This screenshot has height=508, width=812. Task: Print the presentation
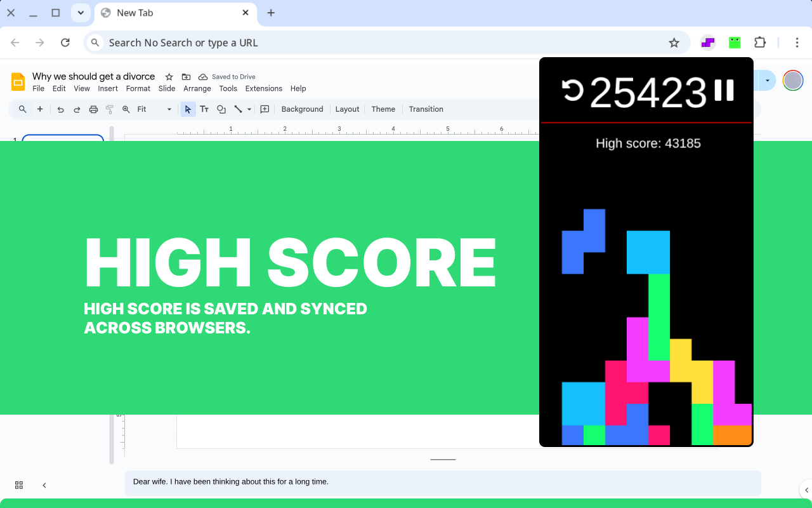coord(93,109)
